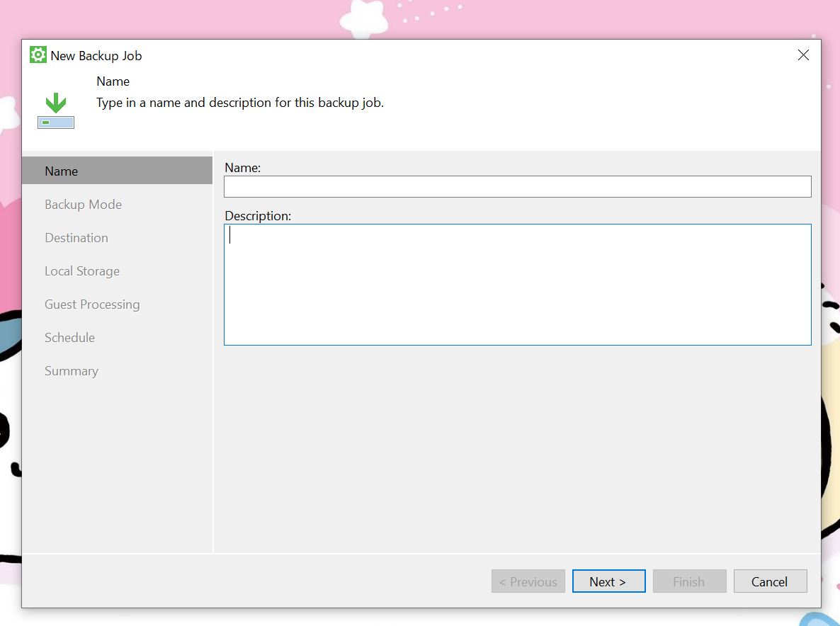
Task: Click the 'New Backup Job' window title
Action: 96,56
